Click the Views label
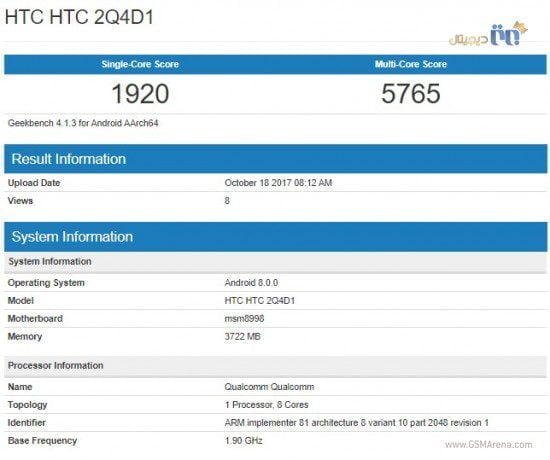Viewport: 550px width, 460px height. [x=20, y=201]
